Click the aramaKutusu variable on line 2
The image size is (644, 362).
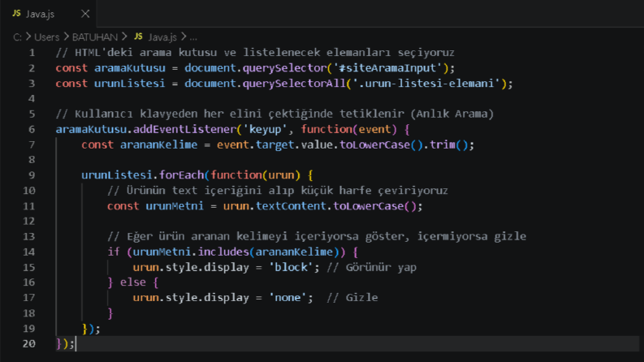(130, 68)
